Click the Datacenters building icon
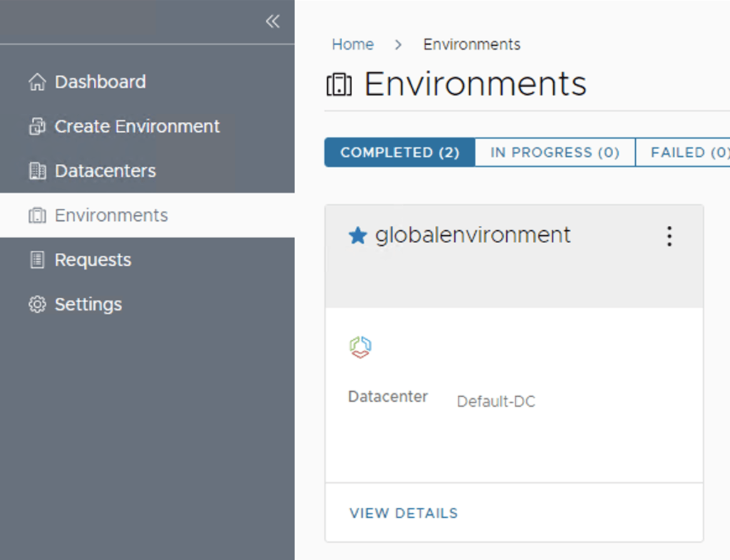This screenshot has height=560, width=730. pyautogui.click(x=36, y=171)
